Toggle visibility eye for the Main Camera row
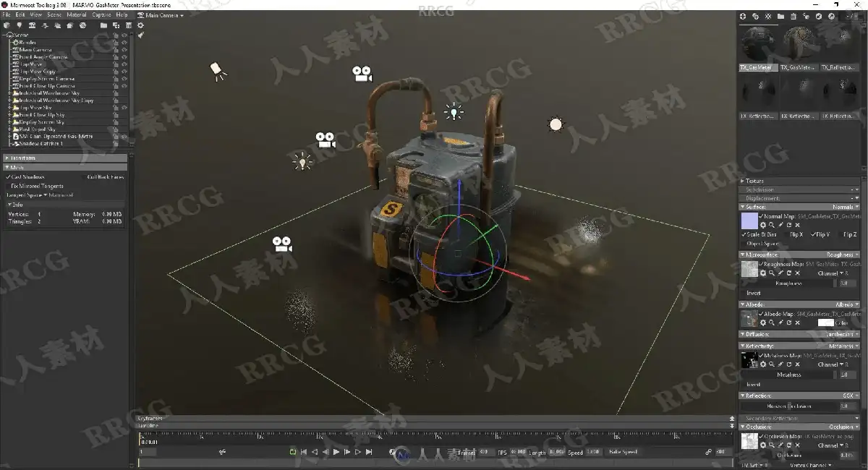 124,50
